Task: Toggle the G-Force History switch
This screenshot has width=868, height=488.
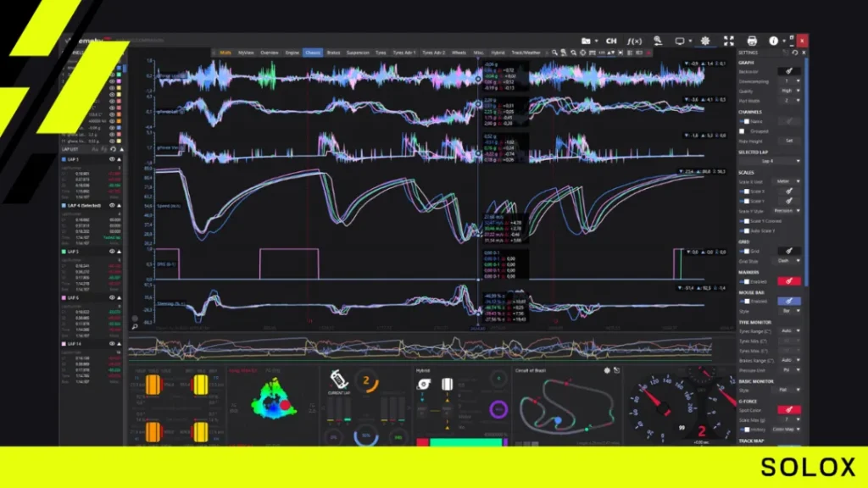Action: pyautogui.click(x=745, y=430)
